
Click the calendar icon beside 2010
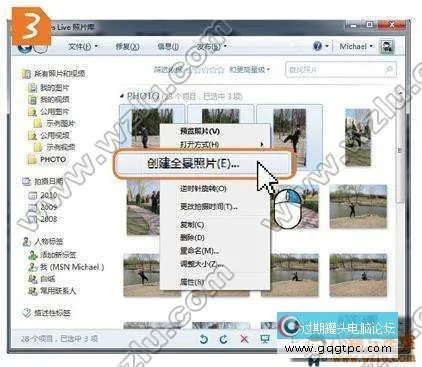click(33, 195)
